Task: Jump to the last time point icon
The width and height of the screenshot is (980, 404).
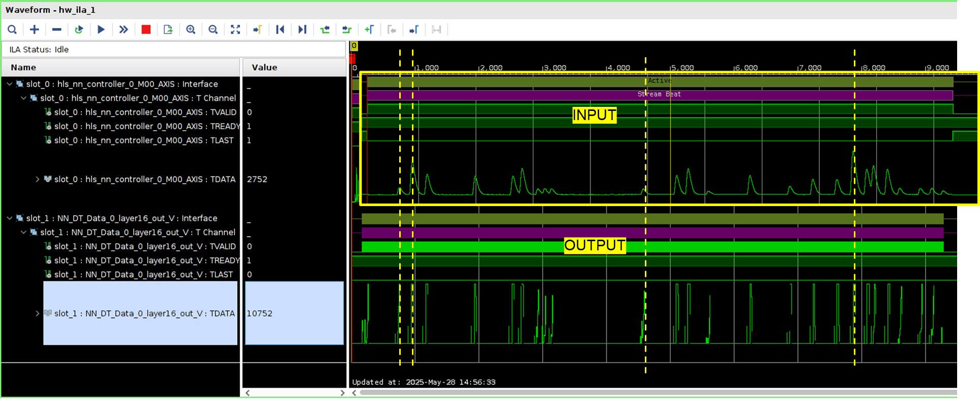Action: pos(303,30)
